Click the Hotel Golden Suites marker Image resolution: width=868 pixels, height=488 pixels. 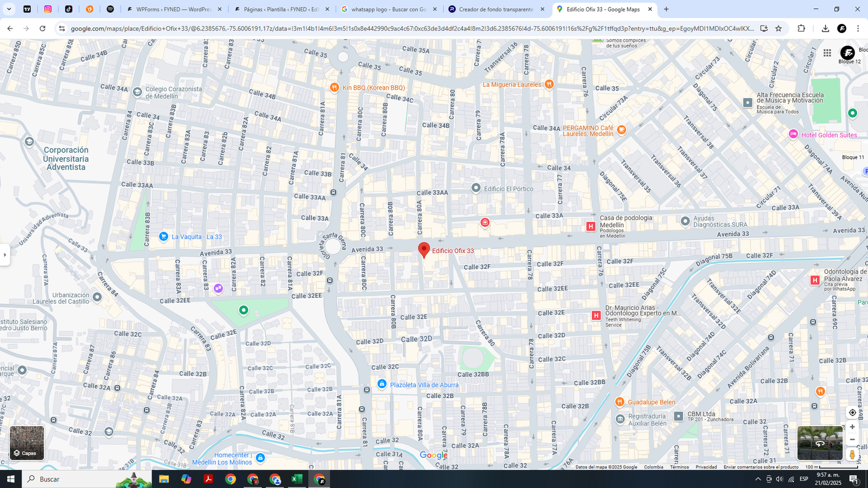(793, 134)
